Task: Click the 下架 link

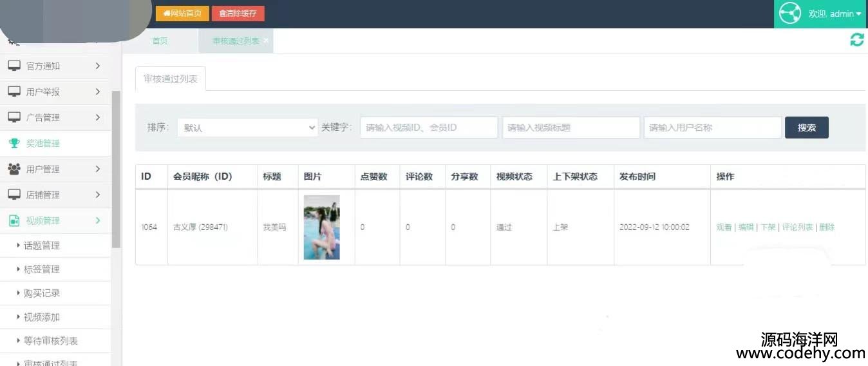Action: point(768,227)
